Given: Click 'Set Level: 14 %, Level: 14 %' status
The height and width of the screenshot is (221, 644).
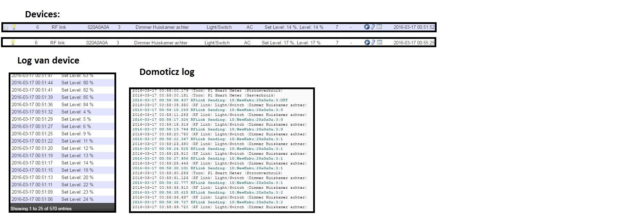Looking at the screenshot, I should pyautogui.click(x=294, y=27).
